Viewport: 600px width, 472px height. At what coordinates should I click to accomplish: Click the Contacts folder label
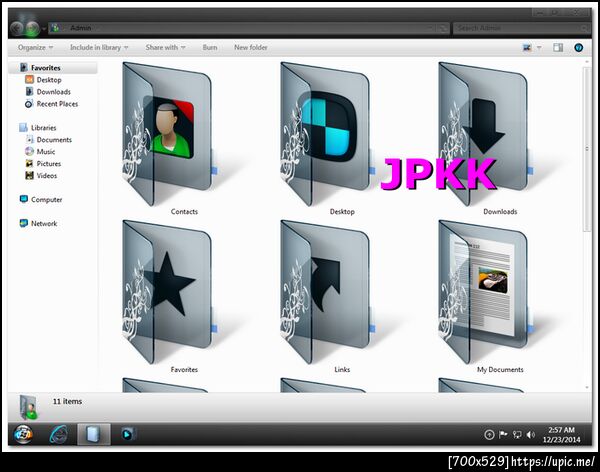184,212
